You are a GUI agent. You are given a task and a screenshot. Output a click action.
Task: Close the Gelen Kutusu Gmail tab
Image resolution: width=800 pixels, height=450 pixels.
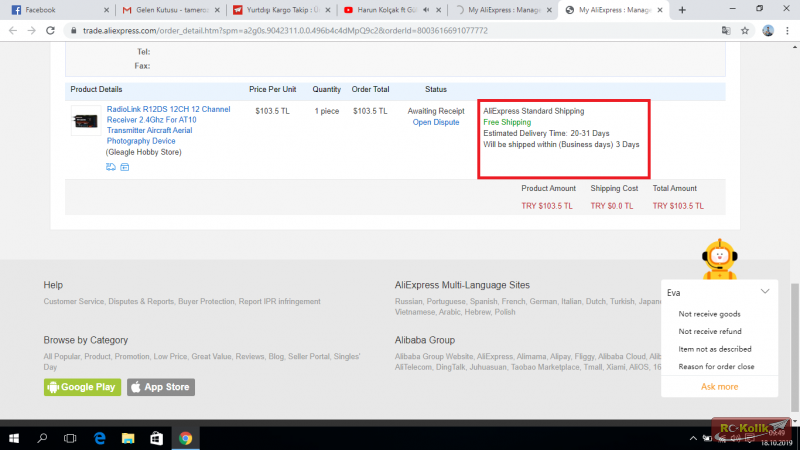coord(217,10)
